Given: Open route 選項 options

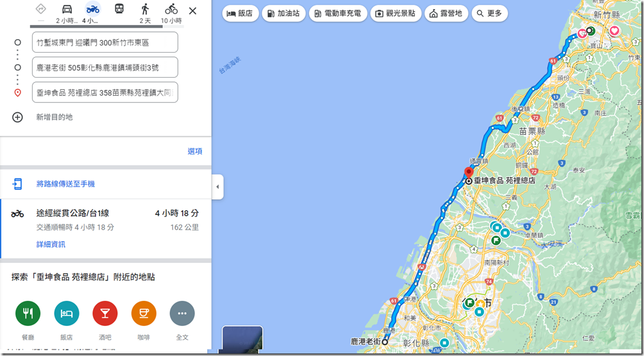Looking at the screenshot, I should pyautogui.click(x=195, y=151).
